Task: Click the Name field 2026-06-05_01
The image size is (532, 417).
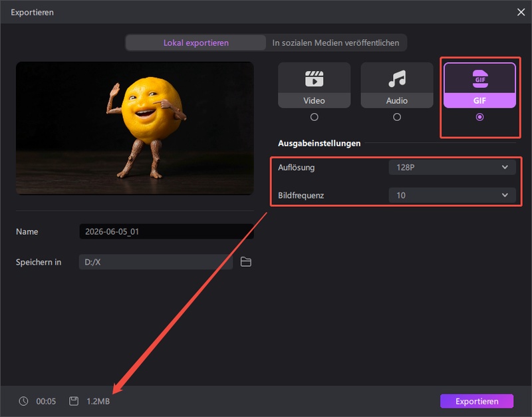Action: [x=166, y=231]
